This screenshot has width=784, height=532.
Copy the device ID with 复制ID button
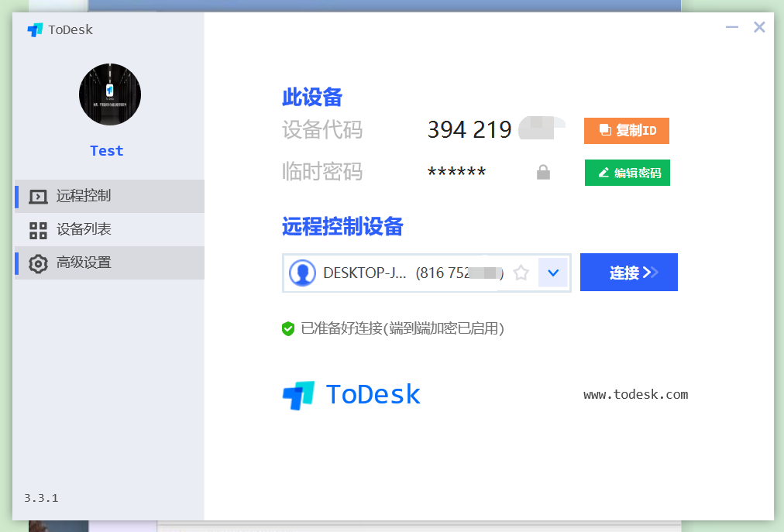[627, 131]
